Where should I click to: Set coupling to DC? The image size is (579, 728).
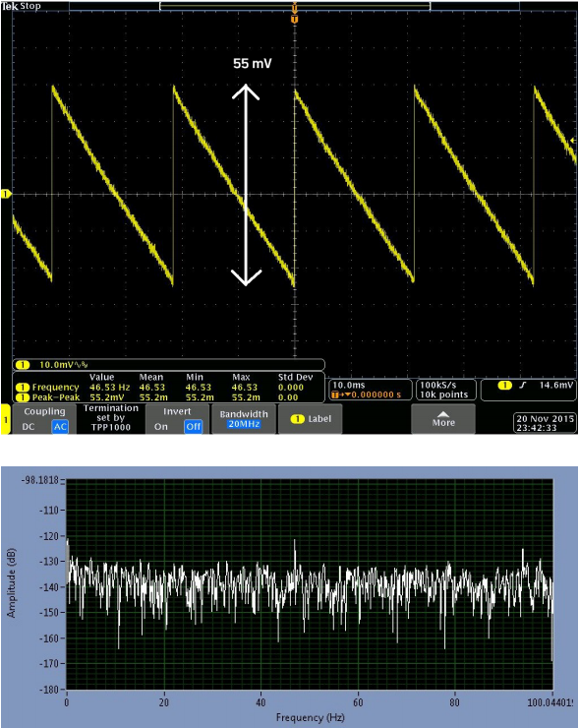coord(29,427)
